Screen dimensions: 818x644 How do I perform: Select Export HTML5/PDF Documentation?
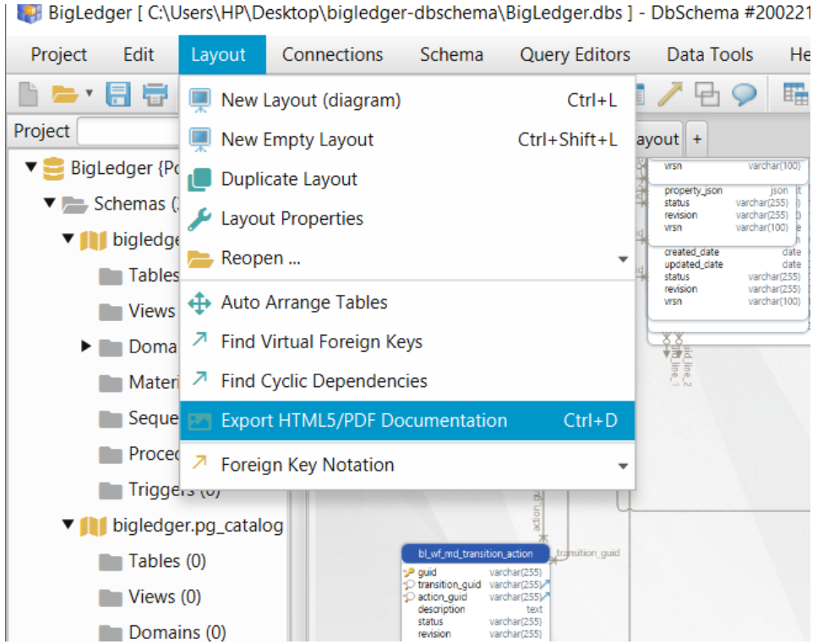407,421
